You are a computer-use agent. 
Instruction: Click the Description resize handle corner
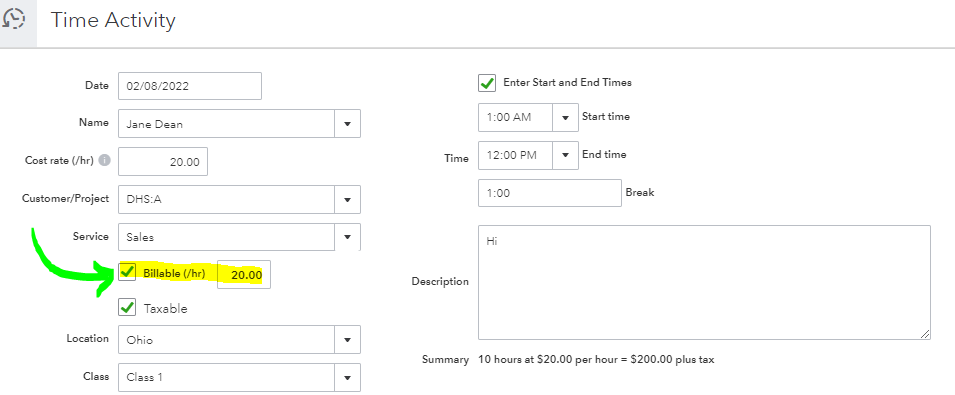click(925, 334)
